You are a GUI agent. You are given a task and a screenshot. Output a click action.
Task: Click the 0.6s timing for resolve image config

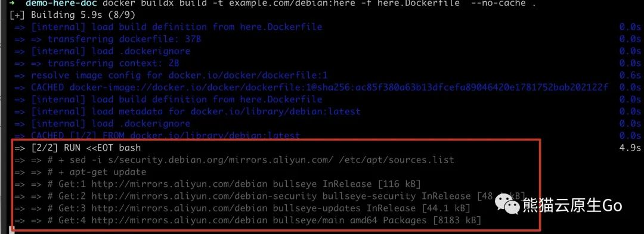[x=630, y=76]
